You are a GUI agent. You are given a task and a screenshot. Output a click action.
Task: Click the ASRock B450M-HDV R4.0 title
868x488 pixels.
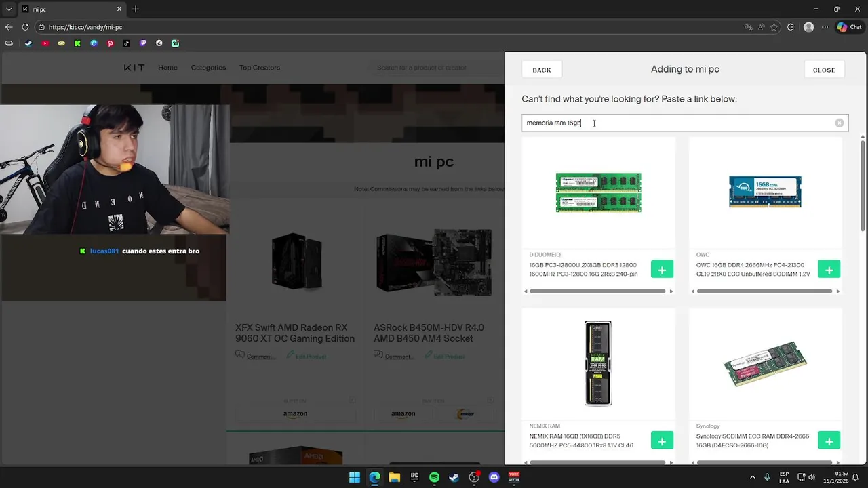click(429, 333)
